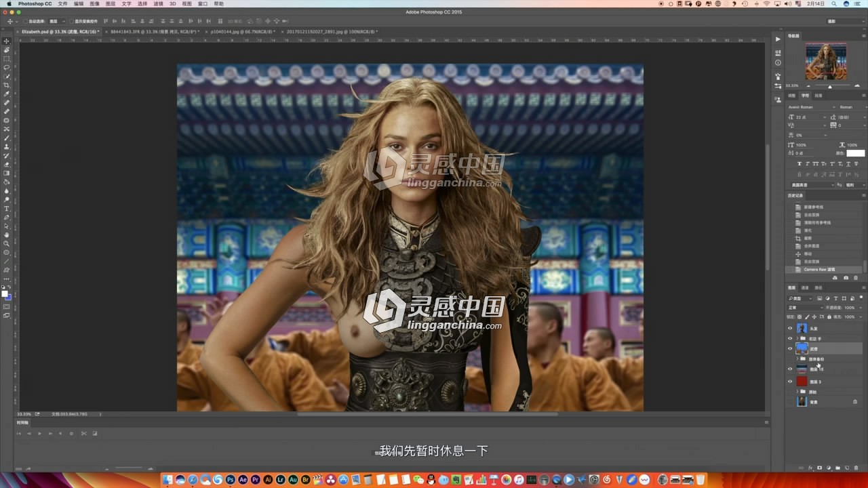868x488 pixels.
Task: Click the new group folder icon
Action: pyautogui.click(x=837, y=468)
